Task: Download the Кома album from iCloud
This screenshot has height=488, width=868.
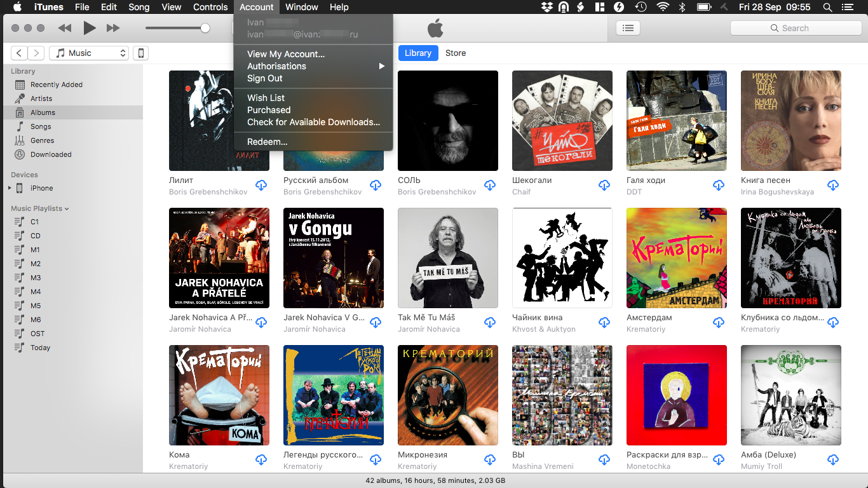Action: point(261,460)
